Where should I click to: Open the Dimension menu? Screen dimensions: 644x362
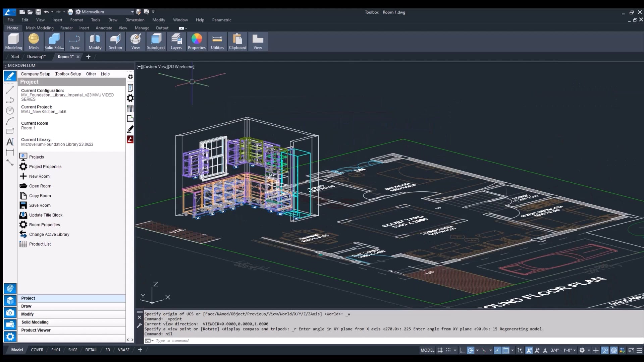pyautogui.click(x=135, y=20)
